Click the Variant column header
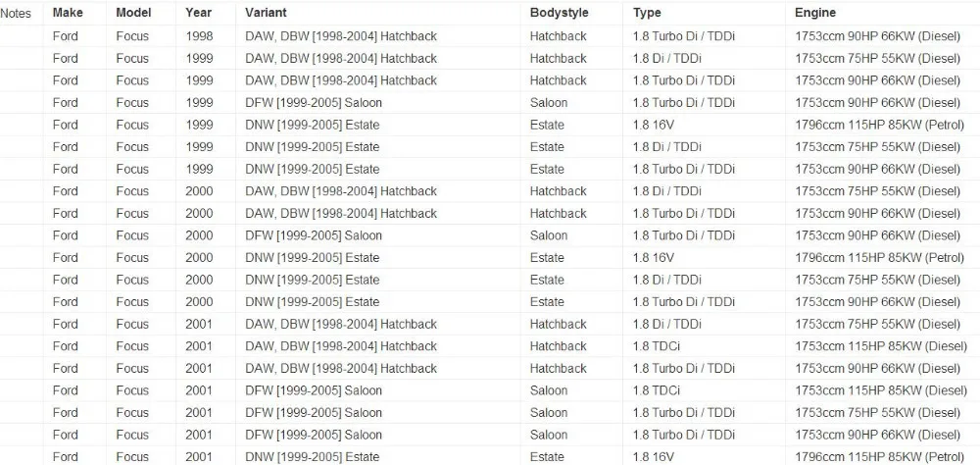980x465 pixels. pos(266,13)
